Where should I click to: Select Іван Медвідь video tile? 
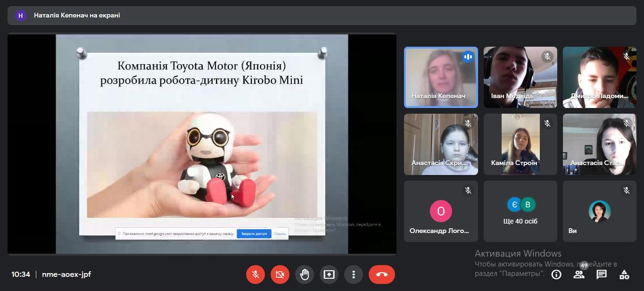[520, 77]
